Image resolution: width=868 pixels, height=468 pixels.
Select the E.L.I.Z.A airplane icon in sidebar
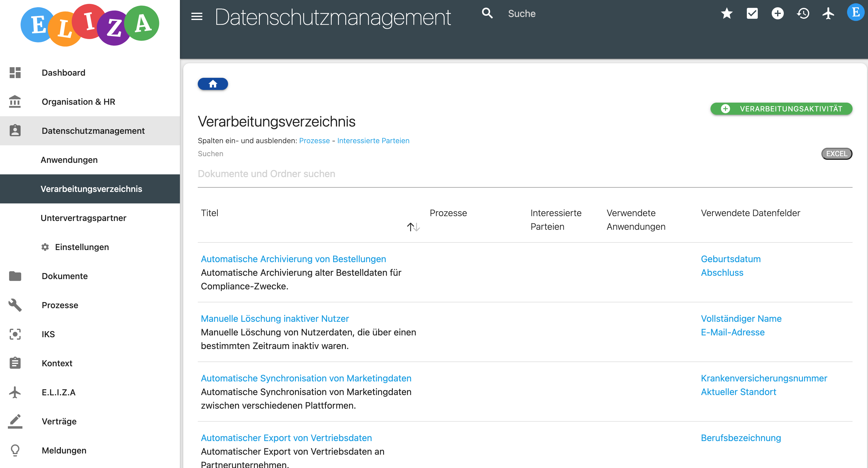[x=15, y=392]
